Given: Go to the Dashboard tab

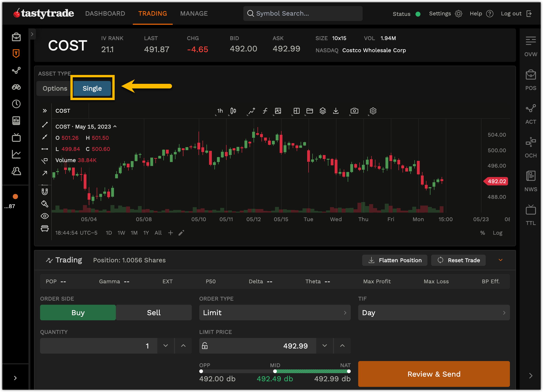Looking at the screenshot, I should 105,14.
